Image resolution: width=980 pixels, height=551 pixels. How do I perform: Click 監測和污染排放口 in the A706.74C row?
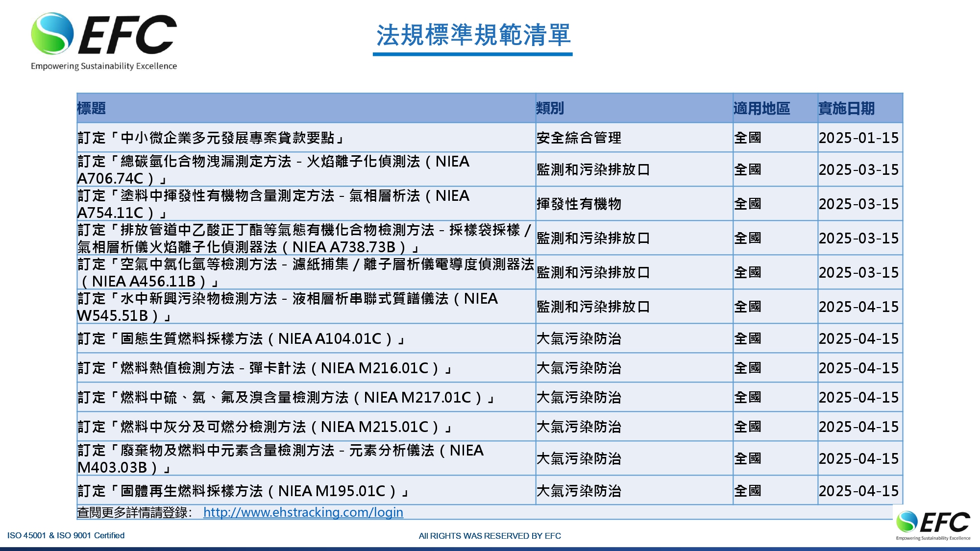coord(635,169)
